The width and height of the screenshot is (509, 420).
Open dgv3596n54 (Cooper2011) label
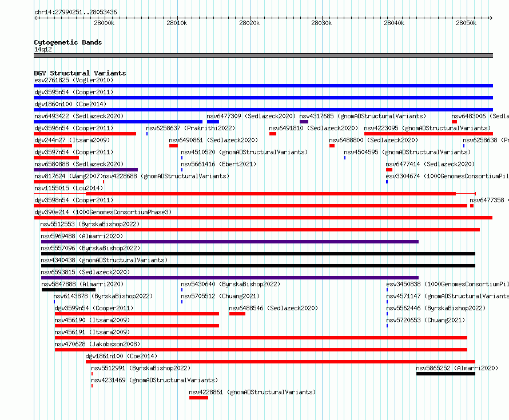[74, 128]
